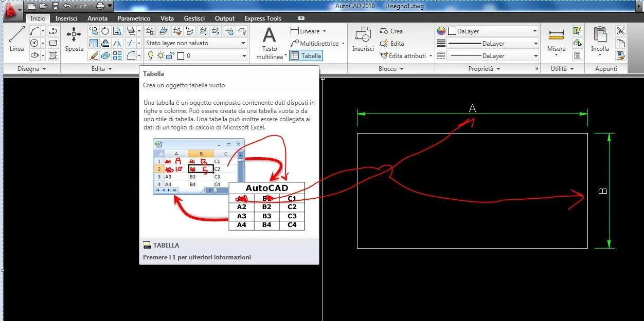This screenshot has height=321, width=644.
Task: Click the Tabella button
Action: point(306,55)
